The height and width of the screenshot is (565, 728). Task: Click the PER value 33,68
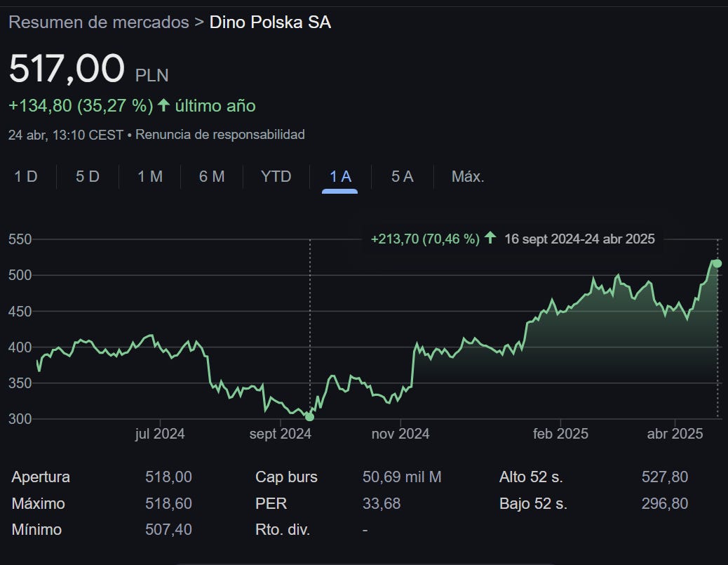pos(382,504)
